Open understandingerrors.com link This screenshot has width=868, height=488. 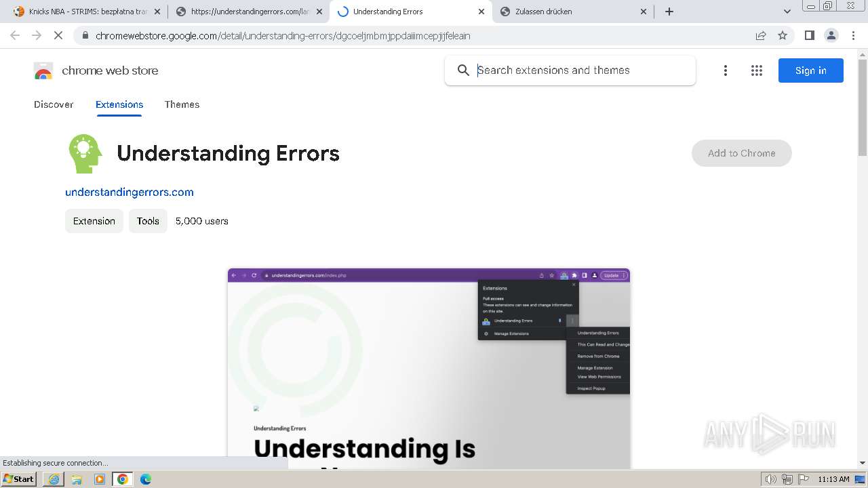click(130, 192)
